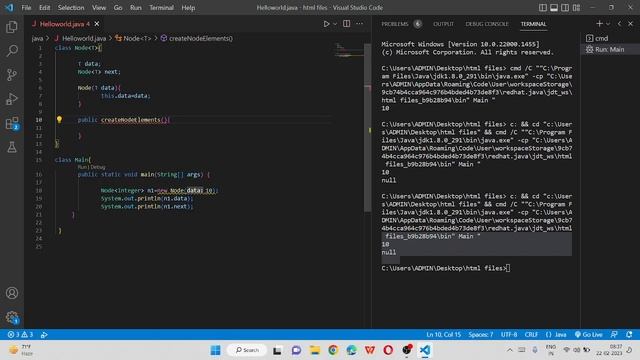
Task: Open the Go menu
Action: click(x=118, y=8)
